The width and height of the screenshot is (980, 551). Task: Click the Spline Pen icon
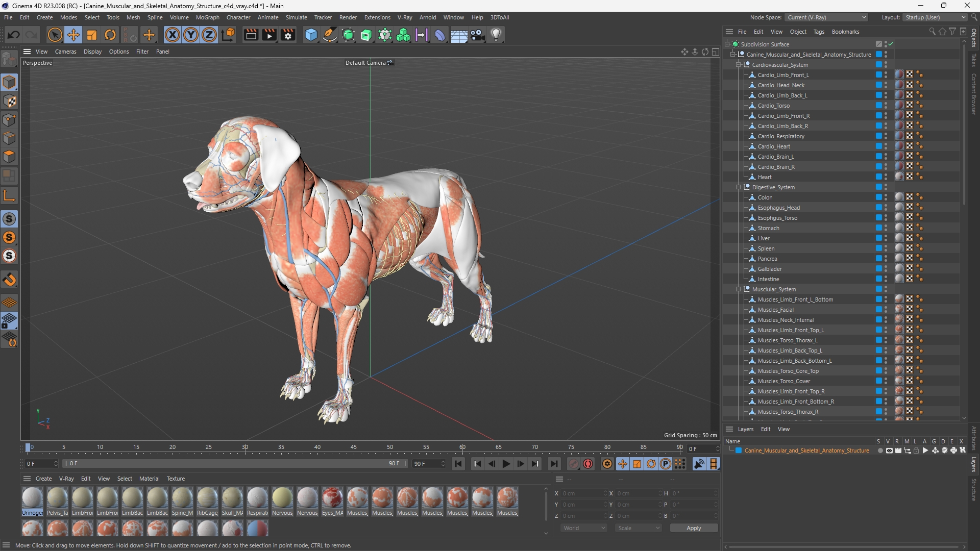pos(330,35)
